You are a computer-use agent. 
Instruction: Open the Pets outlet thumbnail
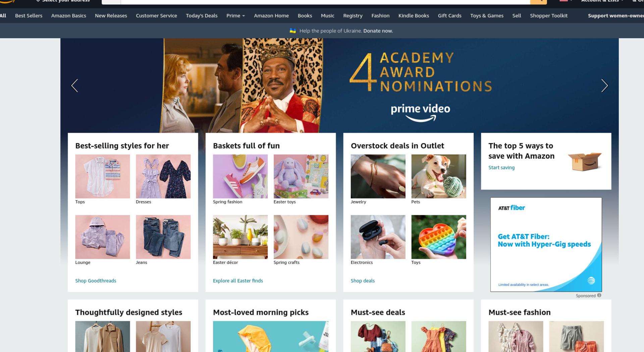click(439, 176)
